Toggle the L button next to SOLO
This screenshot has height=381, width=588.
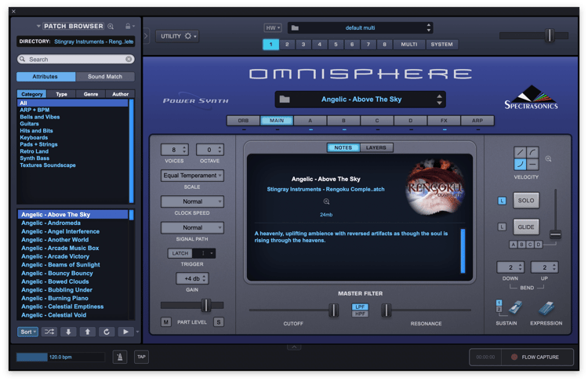pyautogui.click(x=502, y=201)
